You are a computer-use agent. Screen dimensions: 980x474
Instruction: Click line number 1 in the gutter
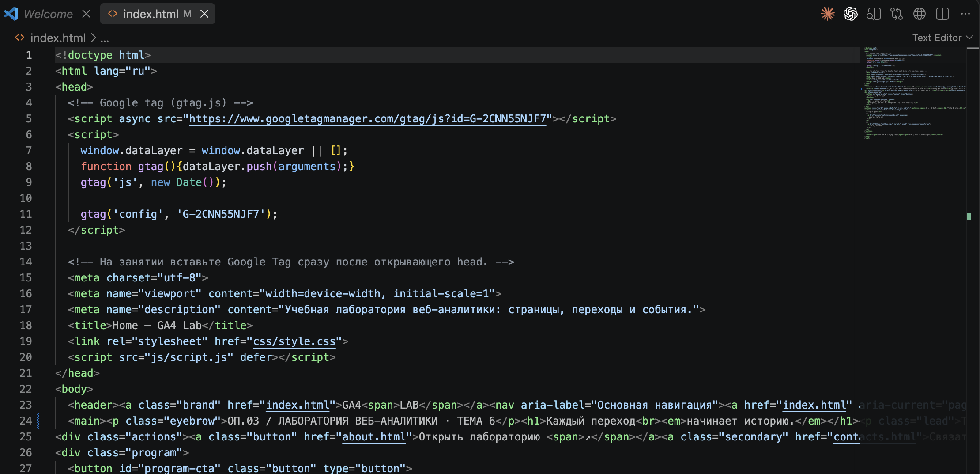pyautogui.click(x=29, y=55)
